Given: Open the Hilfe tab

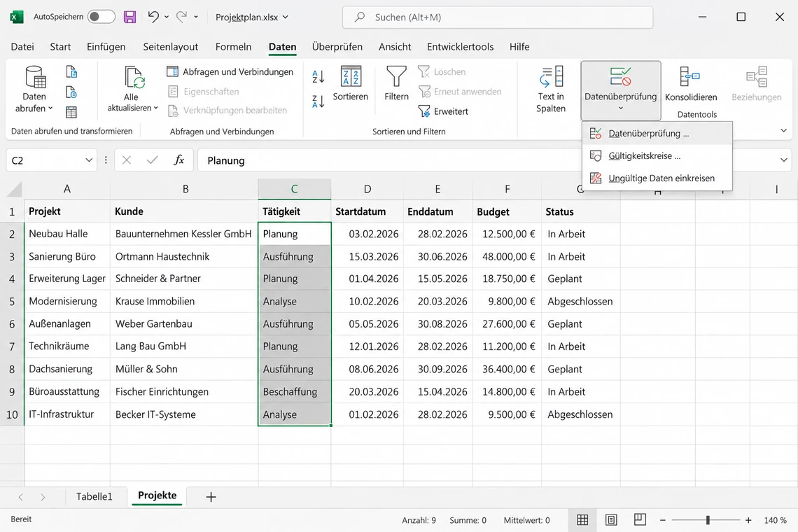Looking at the screenshot, I should 519,47.
